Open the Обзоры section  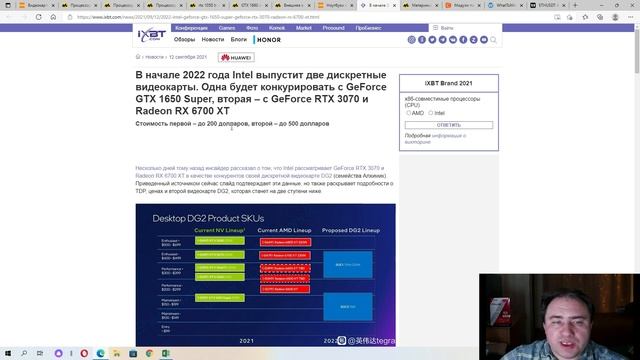pos(184,40)
